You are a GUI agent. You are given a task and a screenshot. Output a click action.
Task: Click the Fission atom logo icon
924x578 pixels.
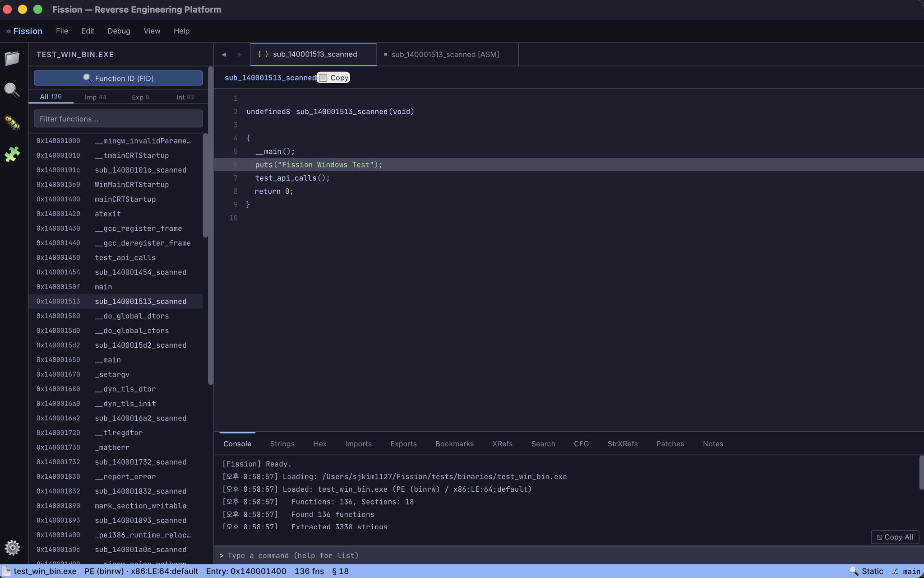point(8,31)
